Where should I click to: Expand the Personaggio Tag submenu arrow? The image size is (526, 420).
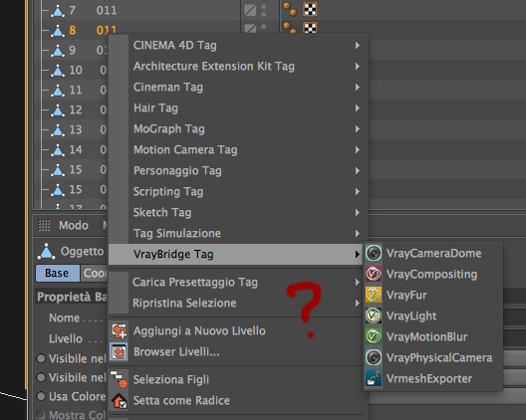pyautogui.click(x=358, y=170)
